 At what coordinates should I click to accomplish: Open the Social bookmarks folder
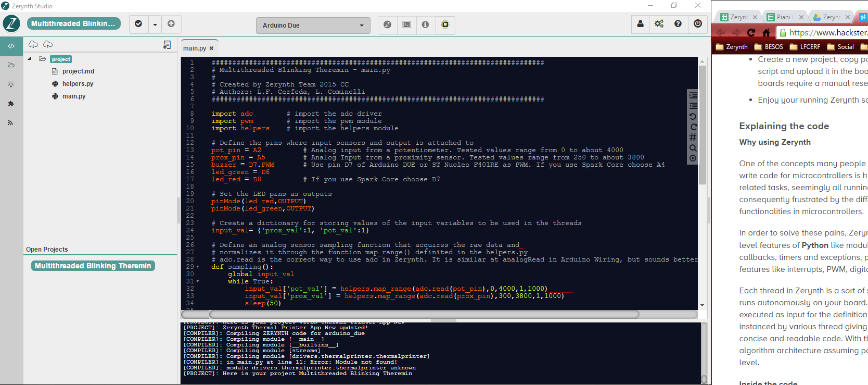pyautogui.click(x=840, y=47)
